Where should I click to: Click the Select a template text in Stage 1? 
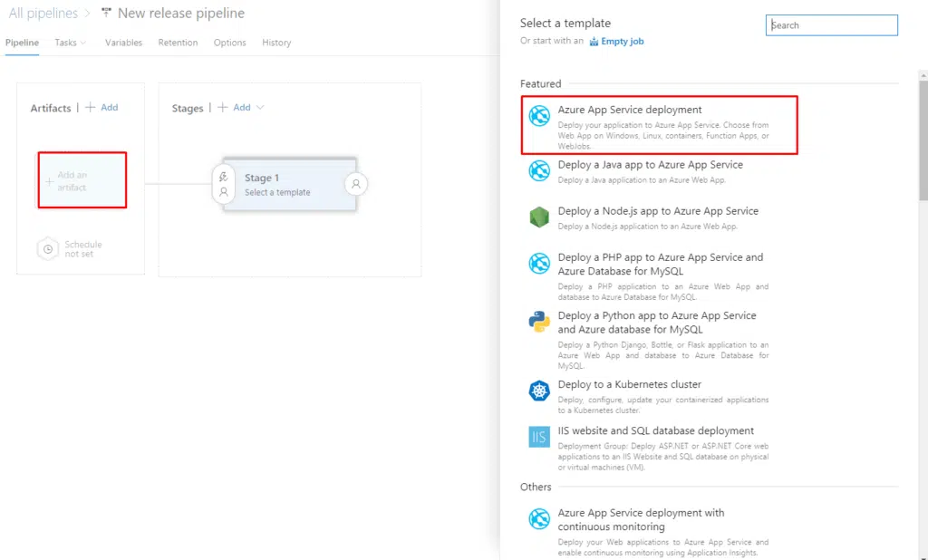[277, 192]
